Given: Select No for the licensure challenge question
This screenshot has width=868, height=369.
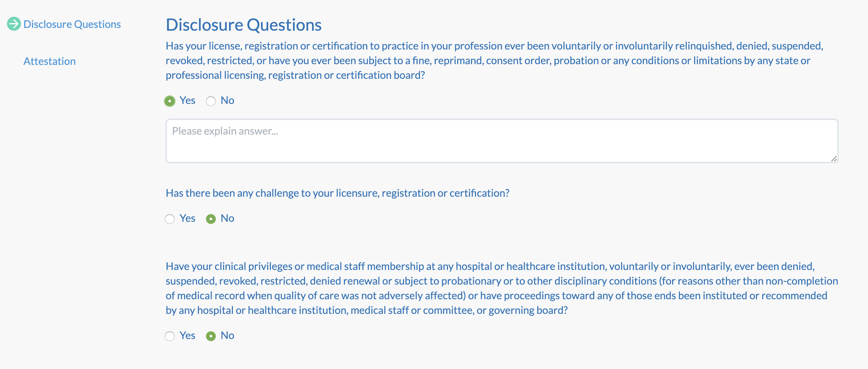Looking at the screenshot, I should 211,219.
